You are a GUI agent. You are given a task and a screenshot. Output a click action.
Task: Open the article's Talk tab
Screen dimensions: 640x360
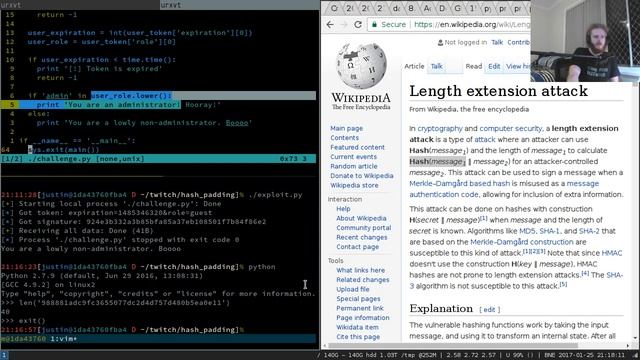pos(436,66)
